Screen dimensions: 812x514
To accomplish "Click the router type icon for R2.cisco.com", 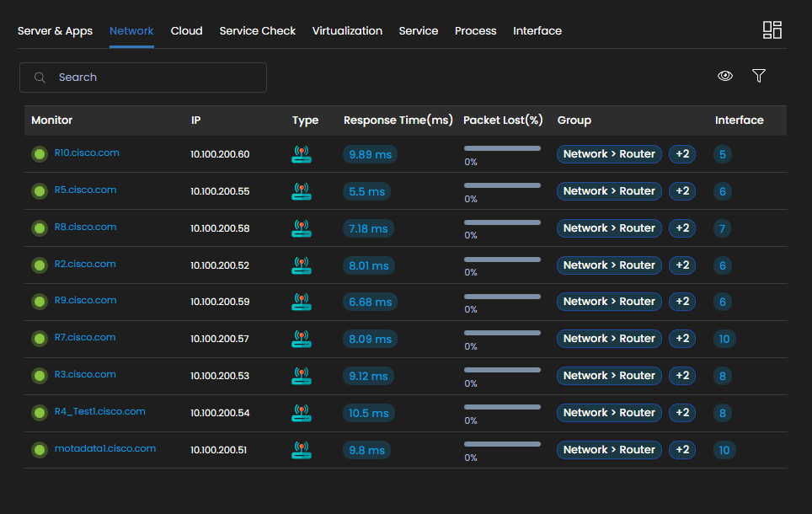I will coord(301,265).
